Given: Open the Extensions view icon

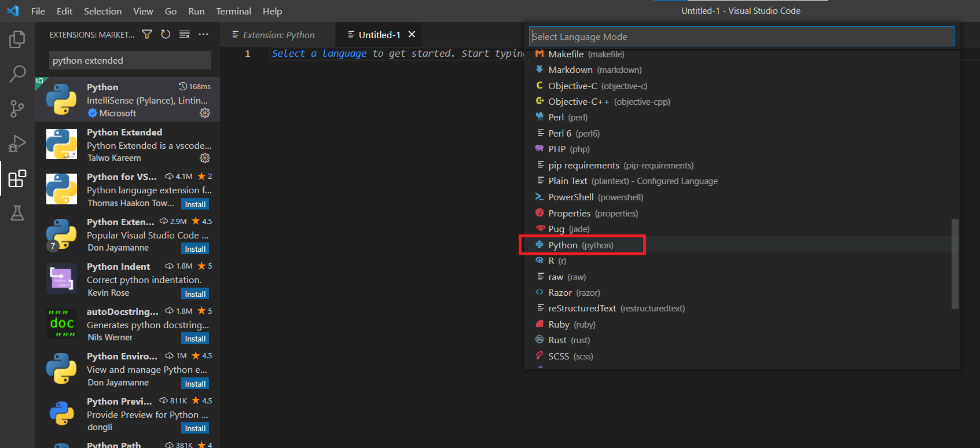Looking at the screenshot, I should [17, 178].
